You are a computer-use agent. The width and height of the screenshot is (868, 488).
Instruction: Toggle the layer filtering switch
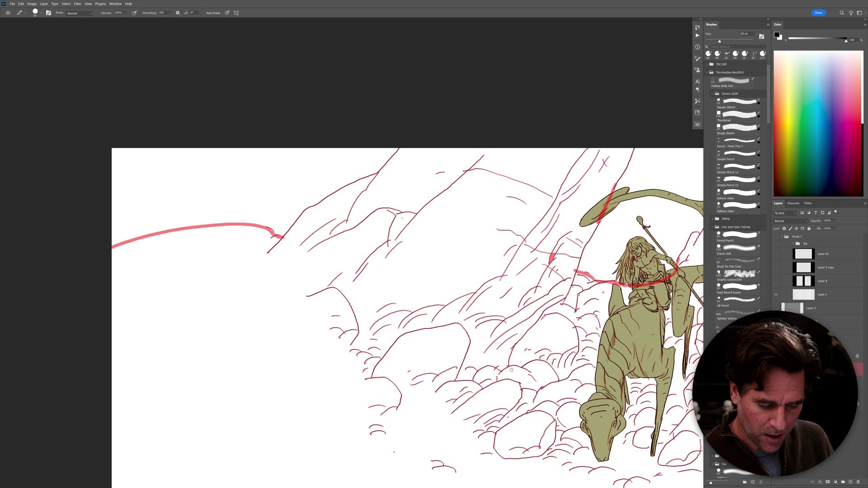(835, 212)
